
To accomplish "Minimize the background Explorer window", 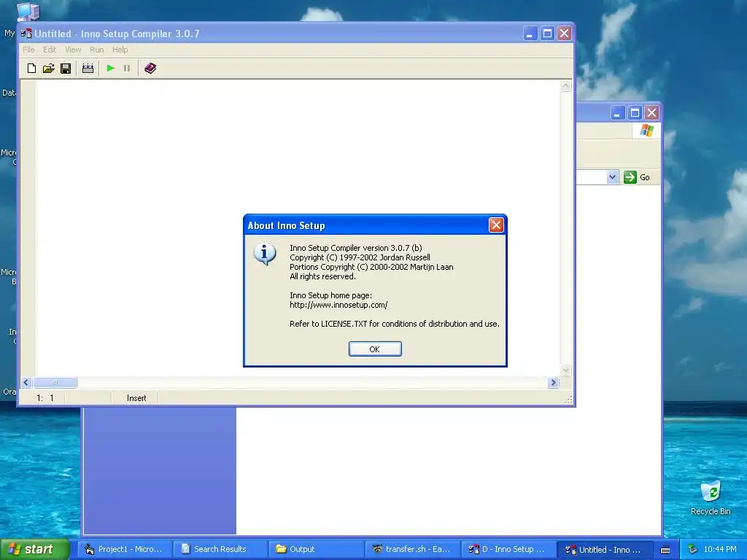I will [x=617, y=113].
